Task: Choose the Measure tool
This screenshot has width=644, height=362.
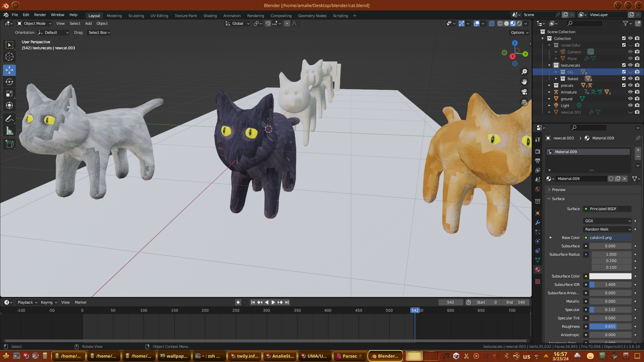Action: (9, 131)
